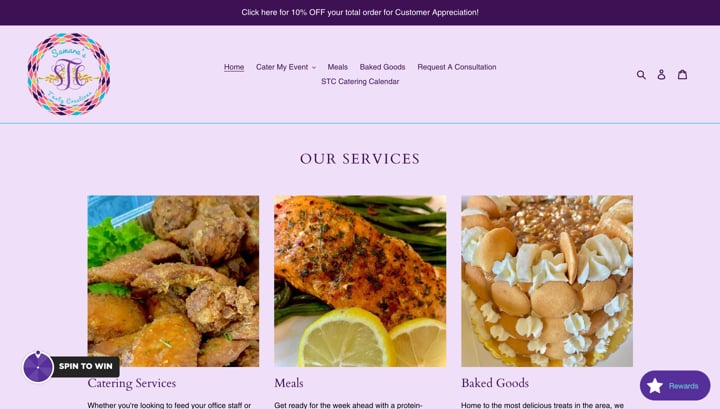Click the account login person icon
This screenshot has height=409, width=720.
pos(661,74)
